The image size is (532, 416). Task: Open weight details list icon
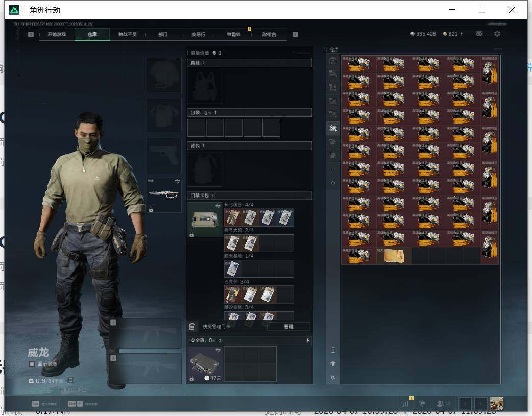(x=70, y=380)
